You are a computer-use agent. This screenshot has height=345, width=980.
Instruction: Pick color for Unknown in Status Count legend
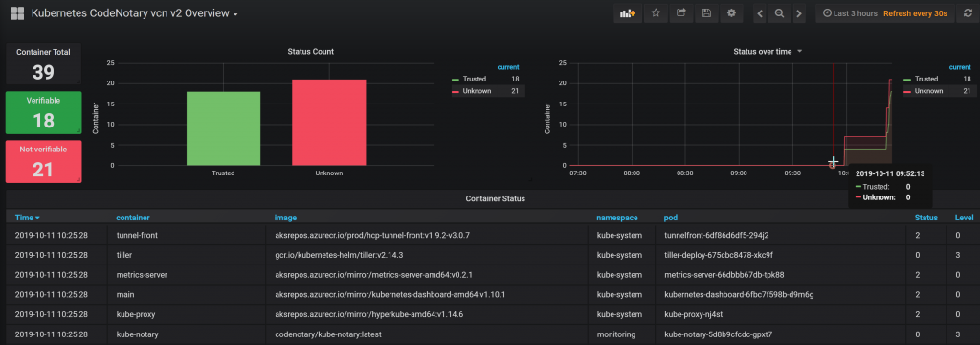coord(455,91)
